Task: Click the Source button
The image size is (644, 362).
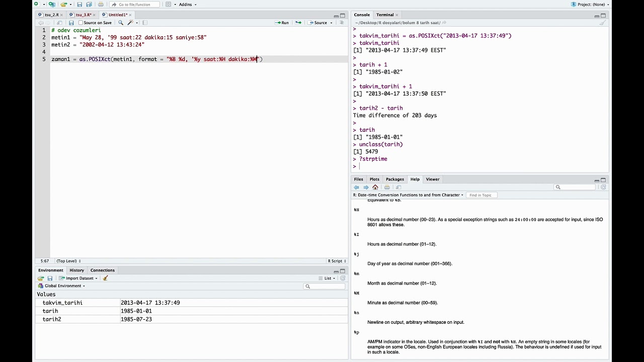Action: coord(317,23)
